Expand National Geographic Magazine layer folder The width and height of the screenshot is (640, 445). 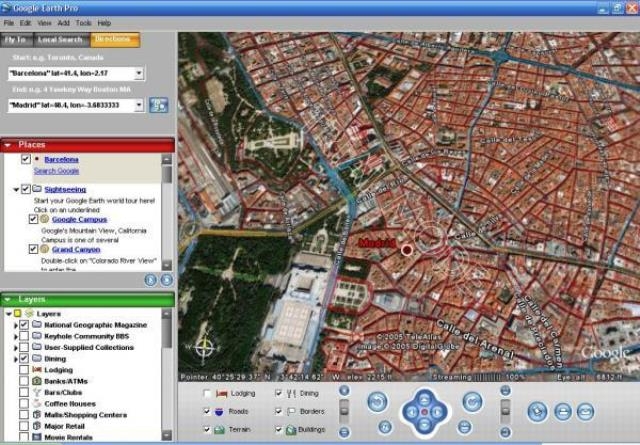click(16, 325)
